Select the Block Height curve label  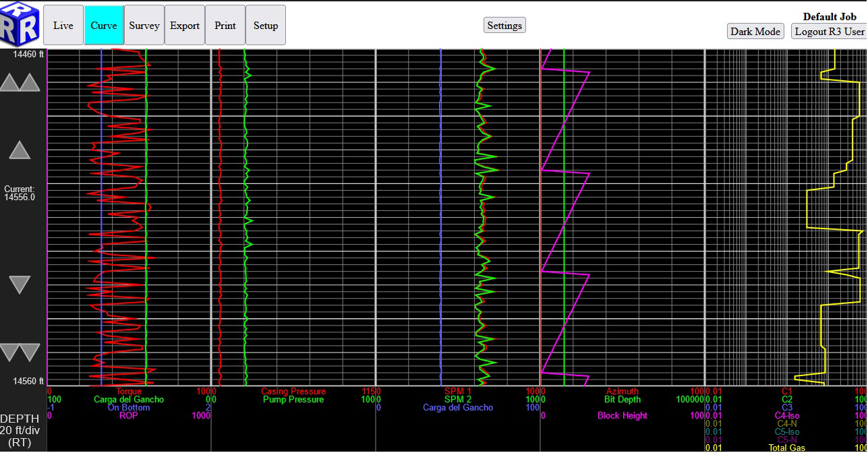tap(623, 416)
